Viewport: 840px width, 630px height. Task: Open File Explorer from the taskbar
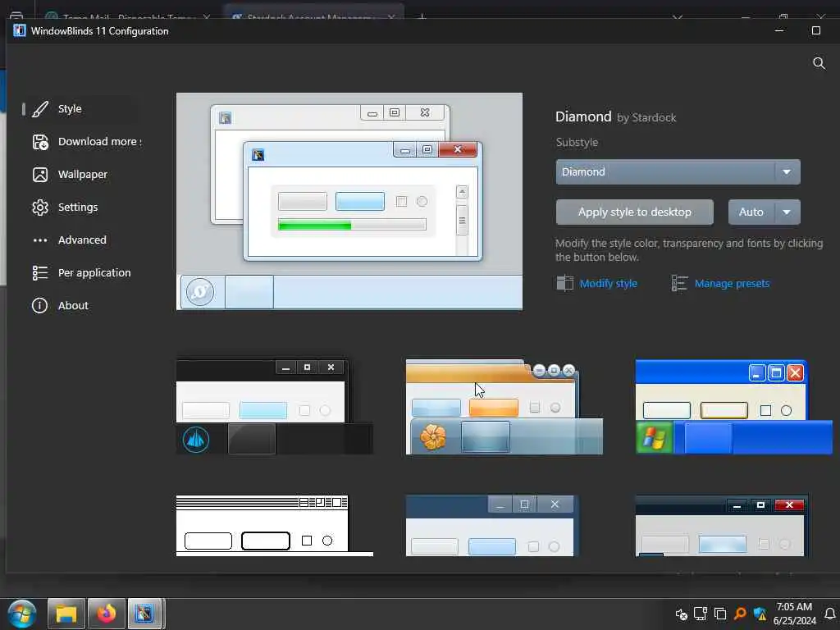[x=66, y=614]
